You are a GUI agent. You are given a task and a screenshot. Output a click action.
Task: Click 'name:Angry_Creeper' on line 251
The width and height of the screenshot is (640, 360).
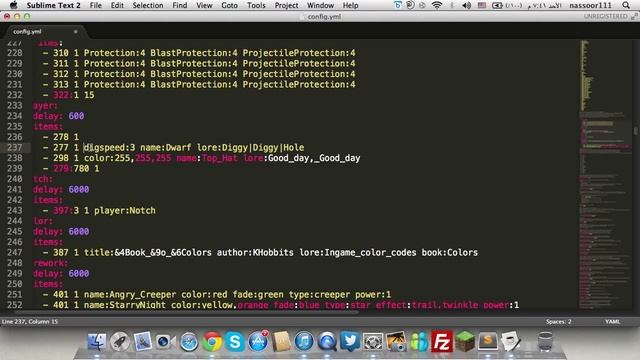point(130,295)
